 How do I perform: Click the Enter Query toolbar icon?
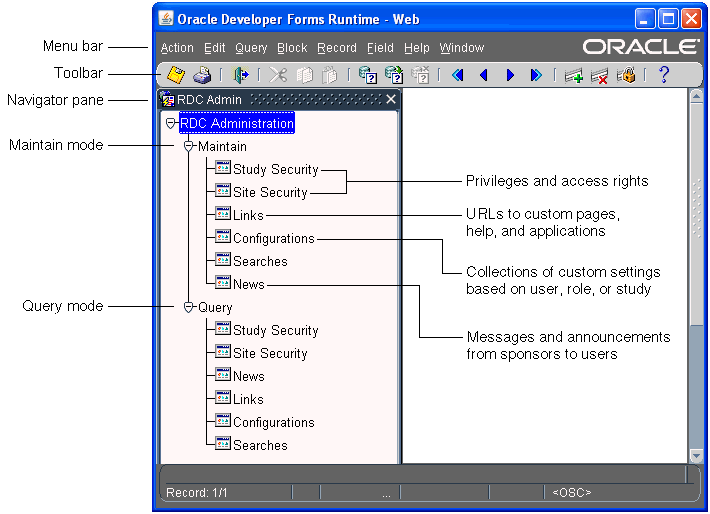click(368, 75)
